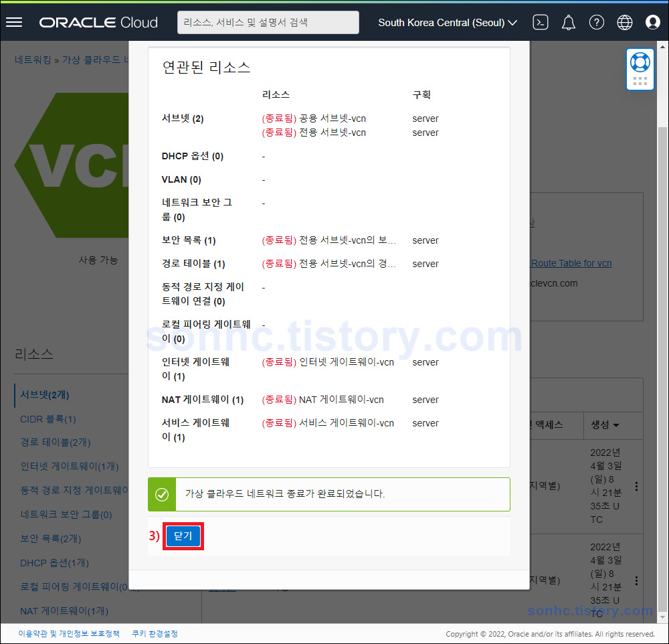The image size is (669, 644).
Task: Select 보안 목록(2개) in resources
Action: click(51, 538)
